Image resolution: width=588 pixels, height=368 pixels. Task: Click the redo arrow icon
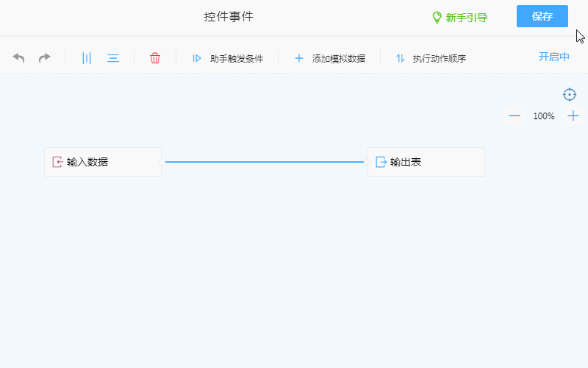click(45, 57)
